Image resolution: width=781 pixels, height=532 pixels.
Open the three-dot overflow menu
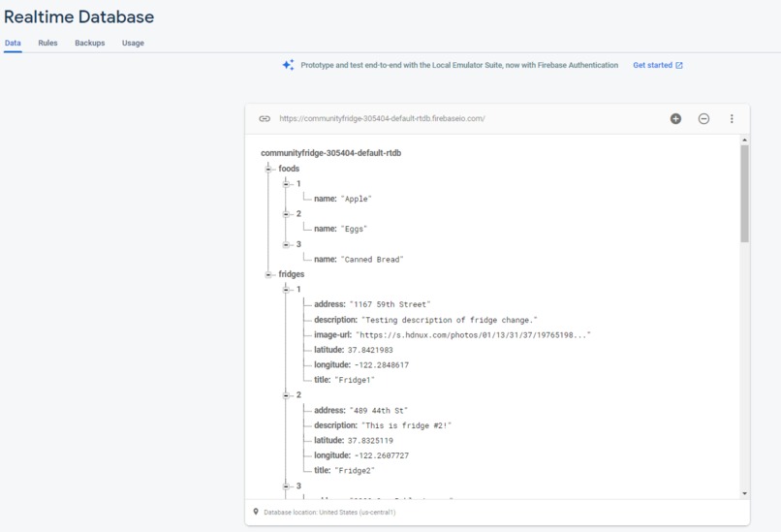pyautogui.click(x=732, y=118)
